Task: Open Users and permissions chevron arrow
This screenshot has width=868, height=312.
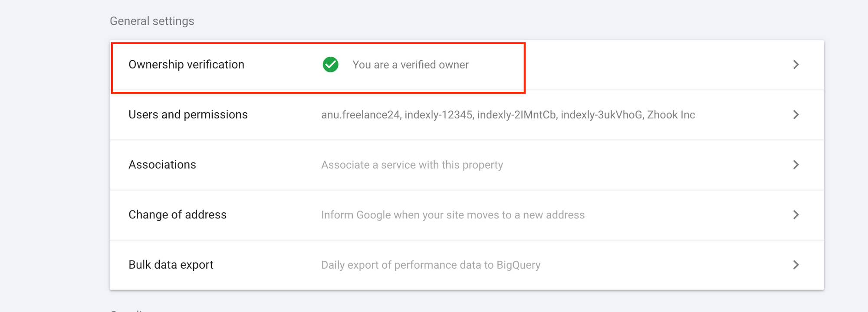Action: point(796,115)
